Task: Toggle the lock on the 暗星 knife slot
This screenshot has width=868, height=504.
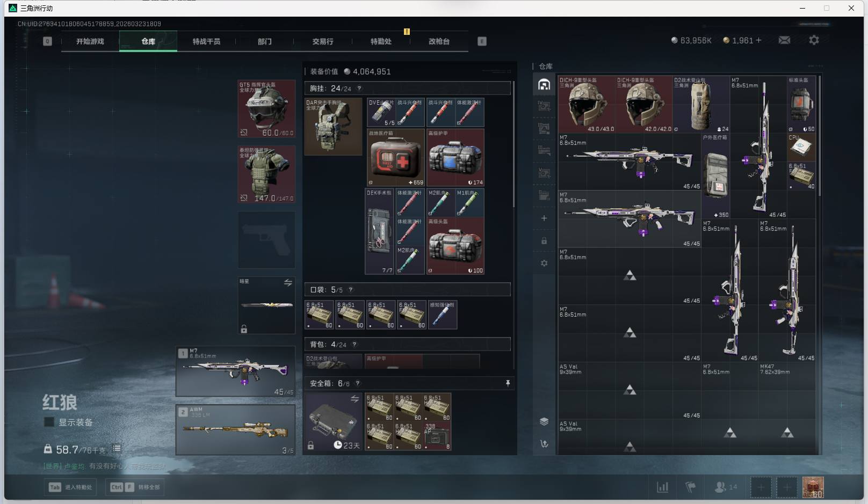Action: pyautogui.click(x=244, y=329)
